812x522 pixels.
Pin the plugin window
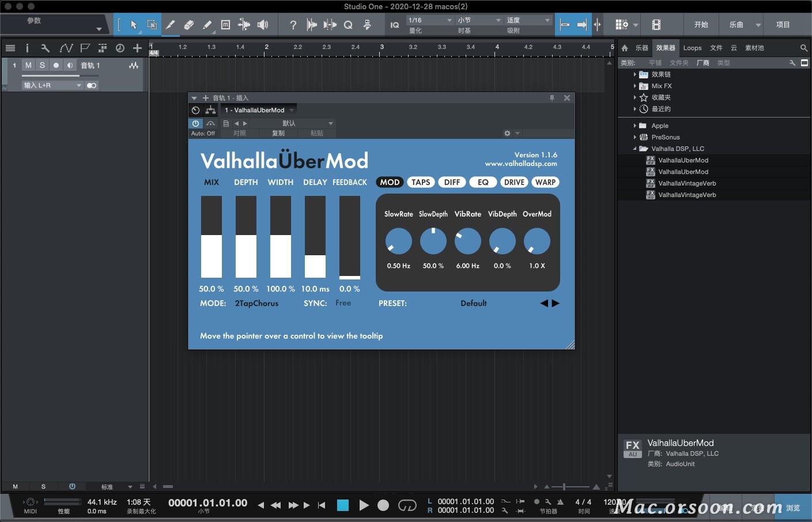pos(552,98)
